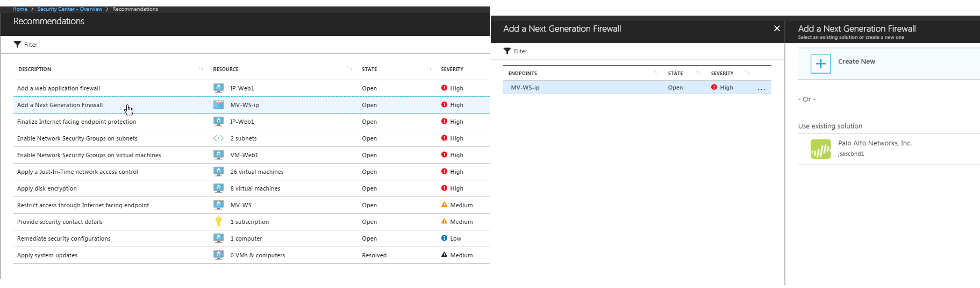Open Security Center - Overview breadcrumb link
Viewport: 980px width, 288px height.
coord(69,9)
